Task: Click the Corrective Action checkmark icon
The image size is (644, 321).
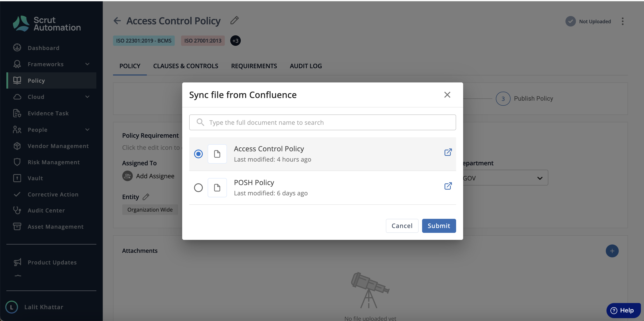Action: [17, 194]
